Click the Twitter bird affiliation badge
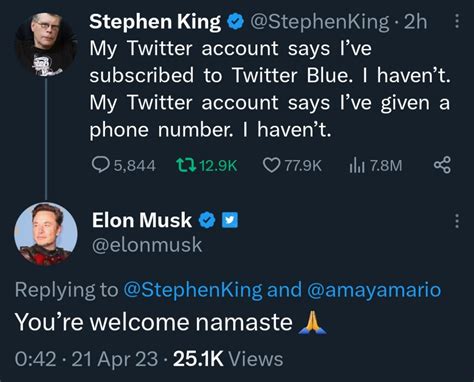Image resolution: width=474 pixels, height=382 pixels. click(x=230, y=220)
